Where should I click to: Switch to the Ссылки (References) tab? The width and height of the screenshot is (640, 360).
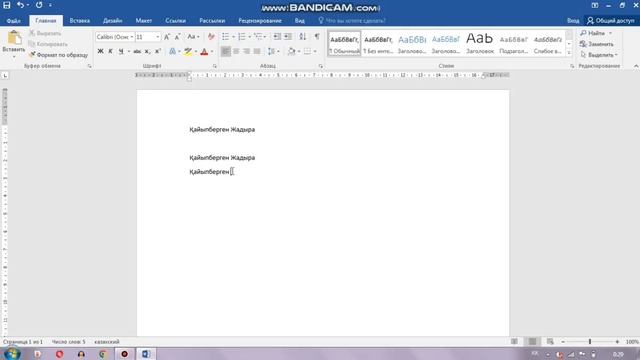(176, 21)
